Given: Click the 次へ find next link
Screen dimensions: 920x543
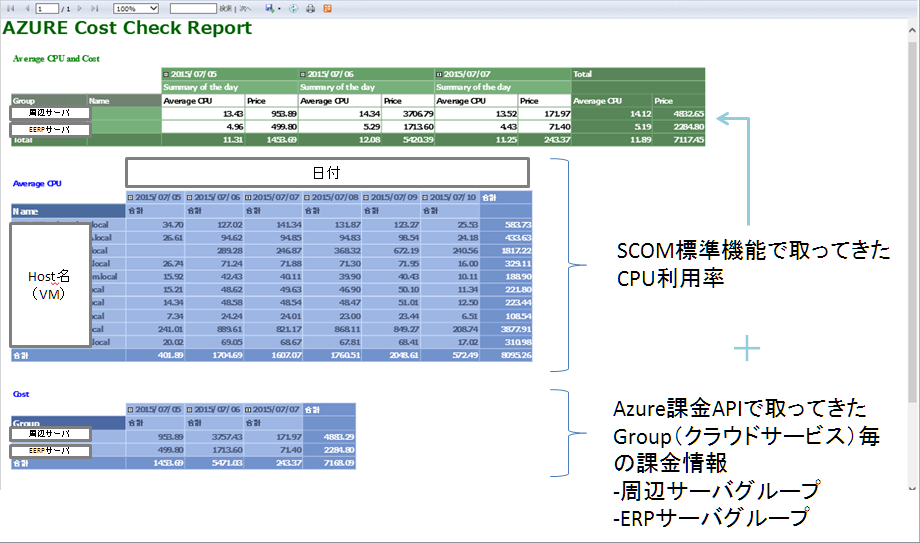Looking at the screenshot, I should click(x=245, y=8).
